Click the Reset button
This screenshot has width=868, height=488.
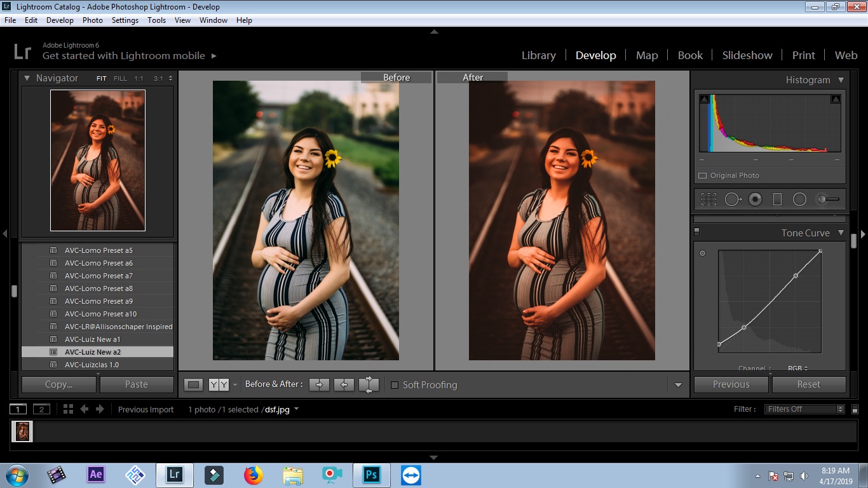pos(809,384)
